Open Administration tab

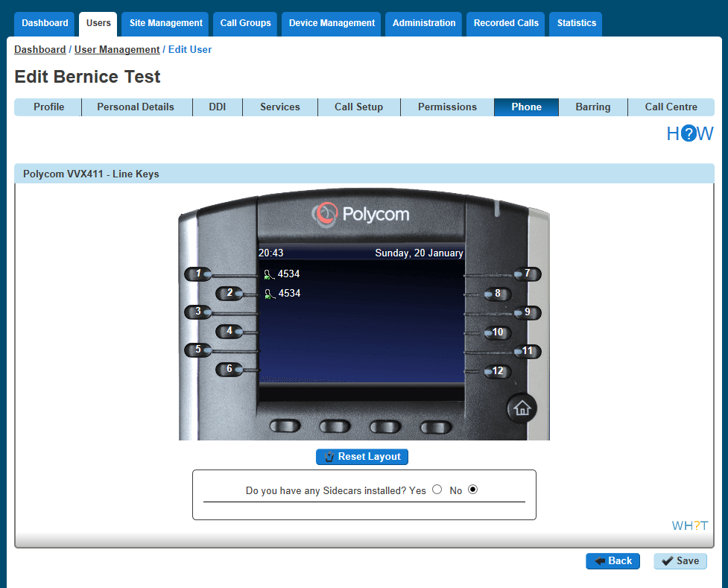tap(424, 24)
